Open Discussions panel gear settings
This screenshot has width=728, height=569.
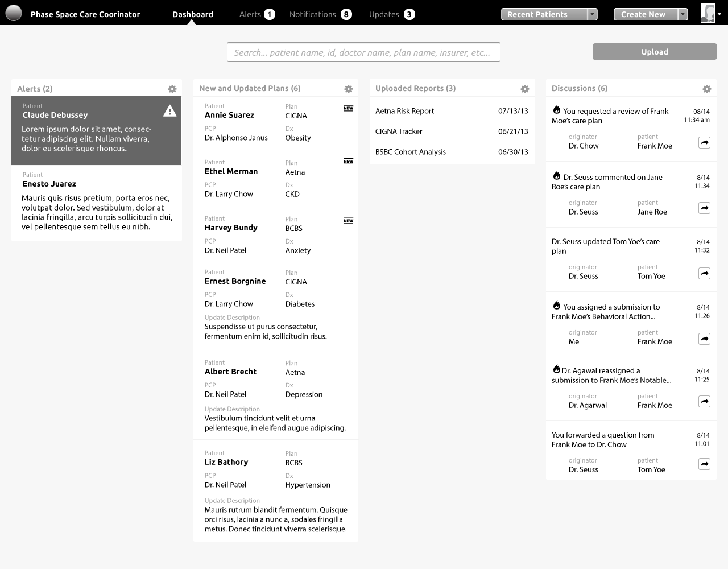(707, 89)
